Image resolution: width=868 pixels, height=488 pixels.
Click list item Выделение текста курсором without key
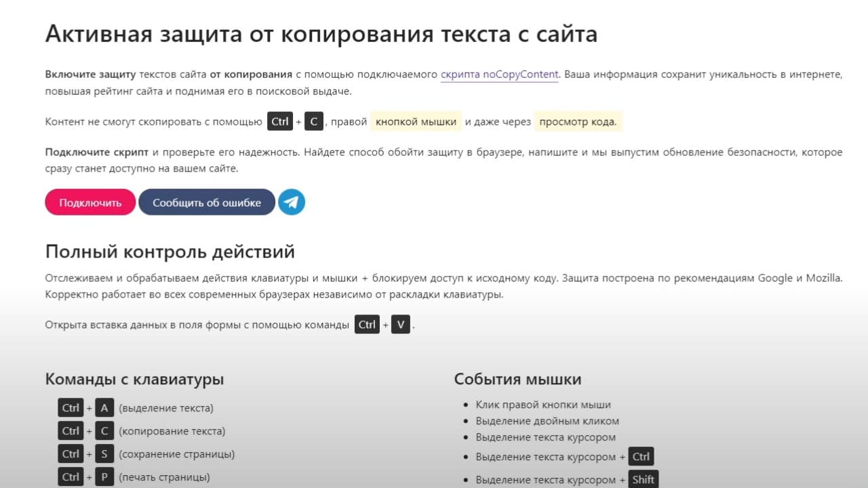coord(546,437)
